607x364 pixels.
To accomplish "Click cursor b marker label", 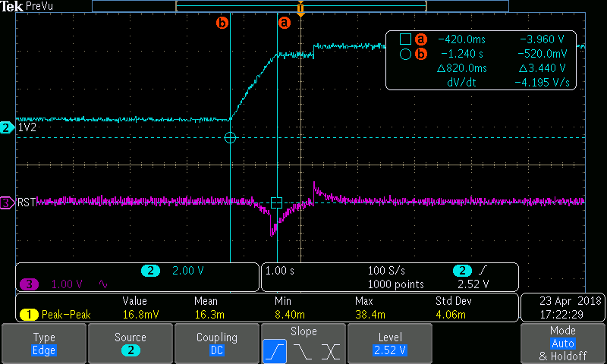I will click(x=222, y=23).
